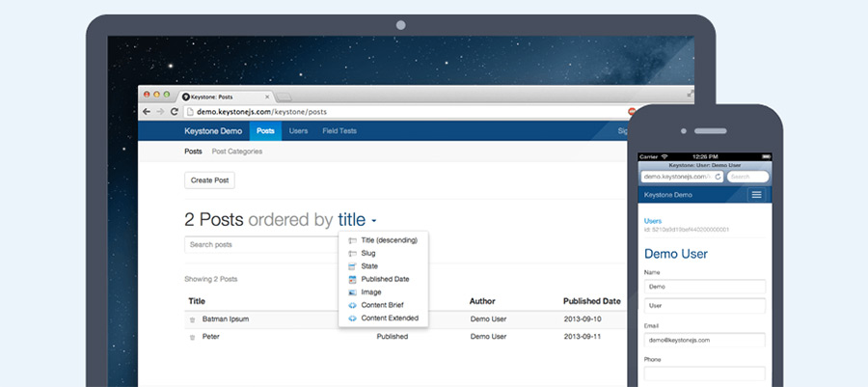Expand the title ordering dropdown
Viewport: 868px width, 387px height.
click(x=357, y=220)
